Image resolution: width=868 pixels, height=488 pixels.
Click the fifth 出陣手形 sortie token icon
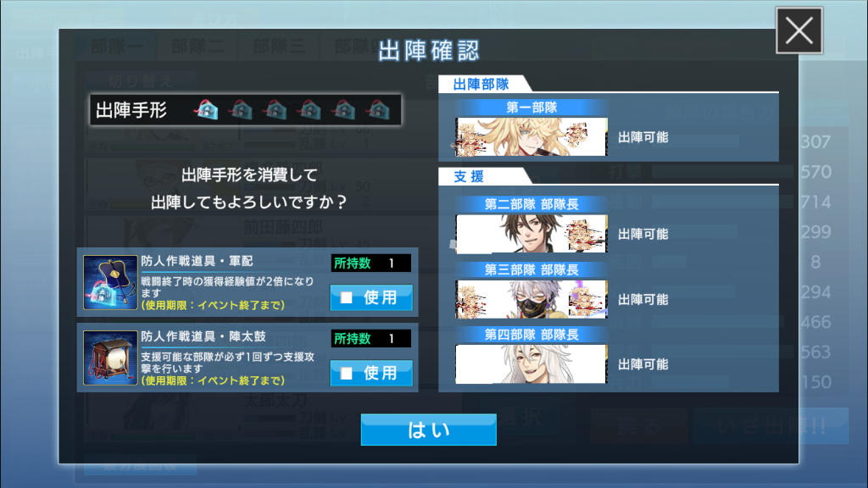pyautogui.click(x=344, y=109)
